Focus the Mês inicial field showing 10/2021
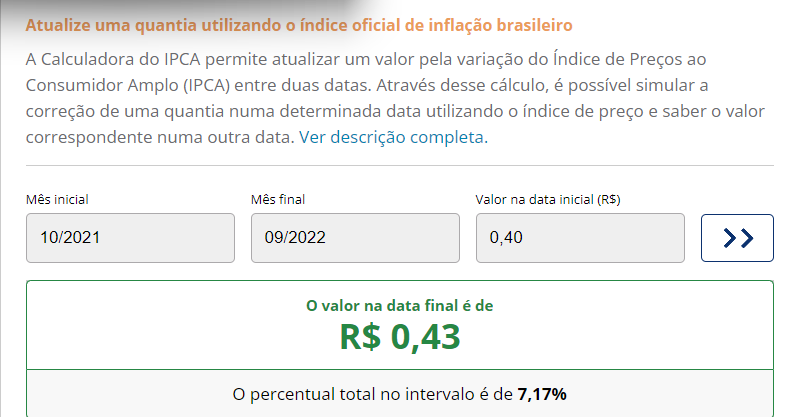 pyautogui.click(x=130, y=238)
